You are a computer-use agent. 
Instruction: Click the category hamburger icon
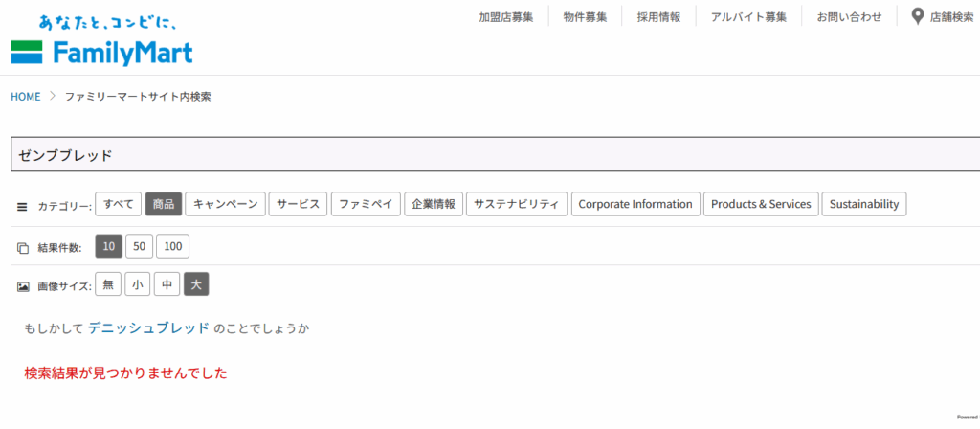(22, 206)
